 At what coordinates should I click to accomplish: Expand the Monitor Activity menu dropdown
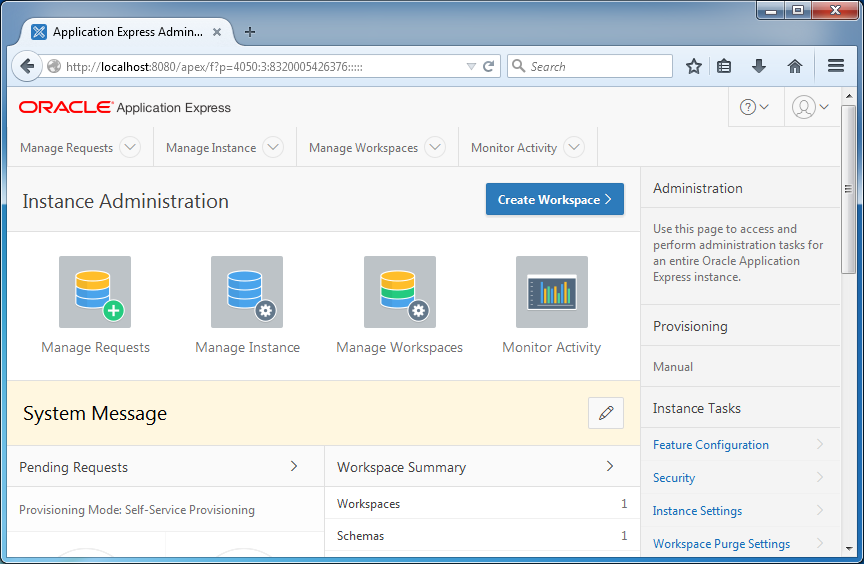click(574, 147)
